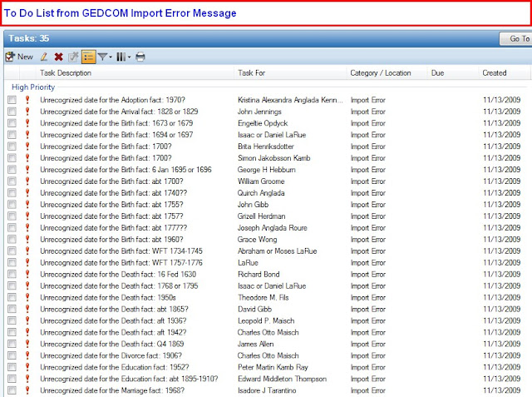The image size is (532, 397).
Task: Click priority icon on Grace Wong row
Action: pos(27,240)
